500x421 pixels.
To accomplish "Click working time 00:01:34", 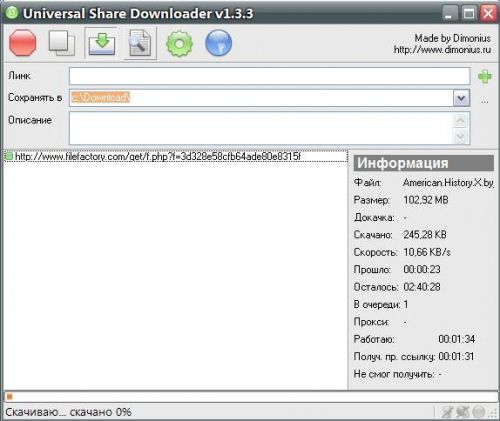I will click(x=456, y=339).
